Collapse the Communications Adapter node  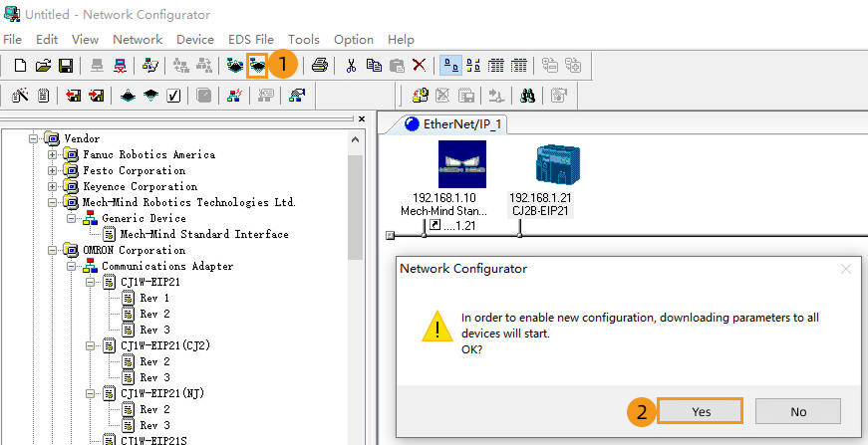(x=72, y=267)
